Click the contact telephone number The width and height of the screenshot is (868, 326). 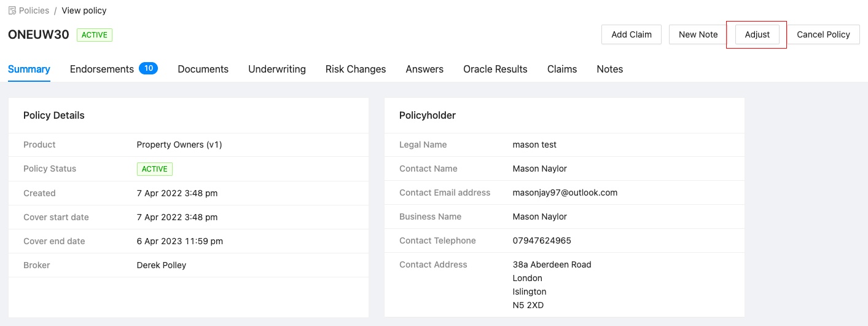coord(542,241)
